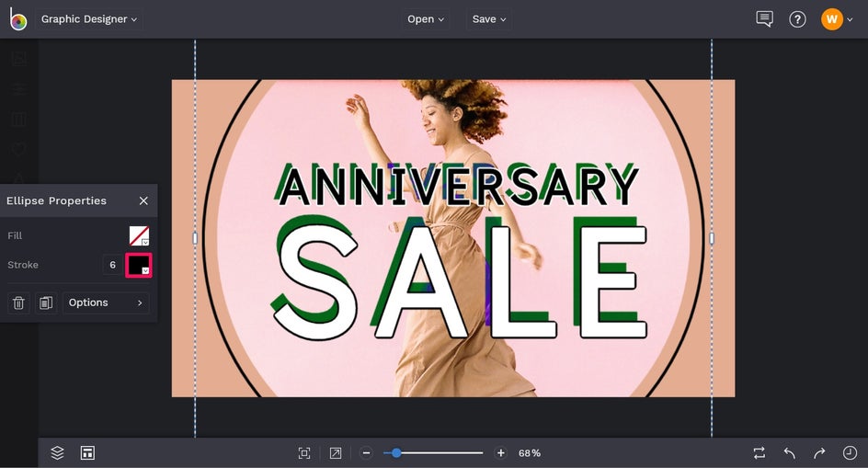Viewport: 868px width, 468px height.
Task: Duplicate the ellipse with copy icon
Action: pyautogui.click(x=46, y=302)
